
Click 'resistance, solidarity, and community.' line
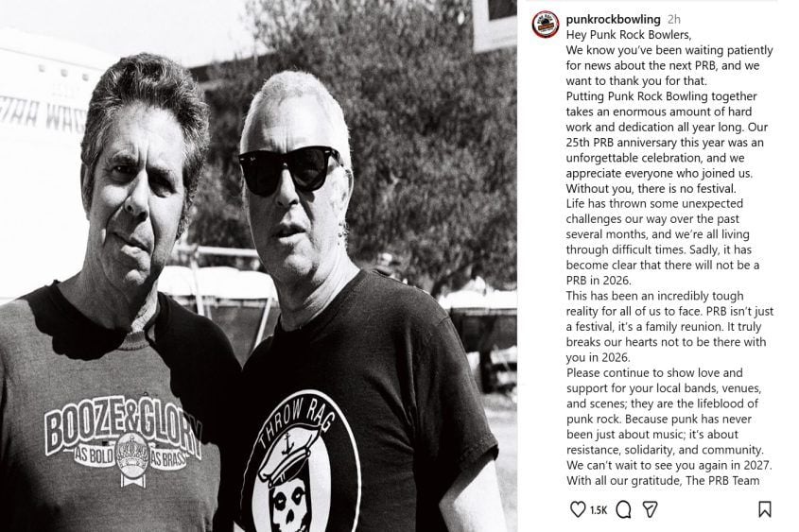(665, 450)
